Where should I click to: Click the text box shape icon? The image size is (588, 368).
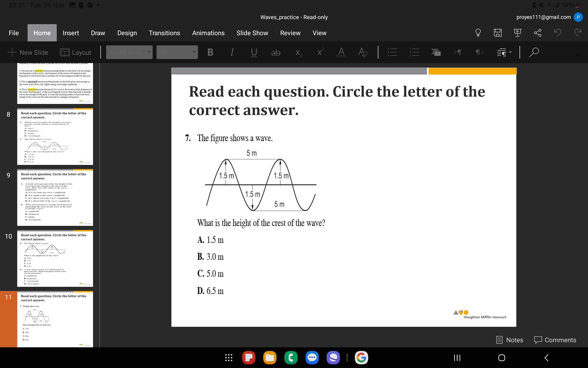pos(436,52)
